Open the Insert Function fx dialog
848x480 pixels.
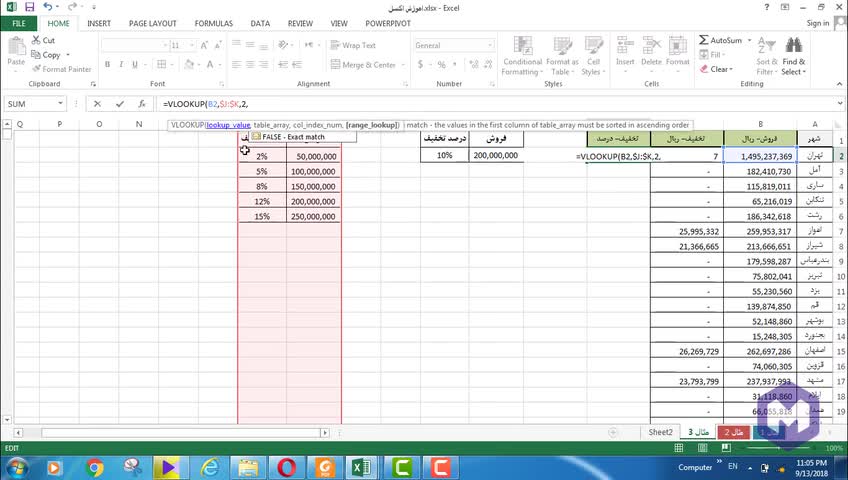click(142, 104)
